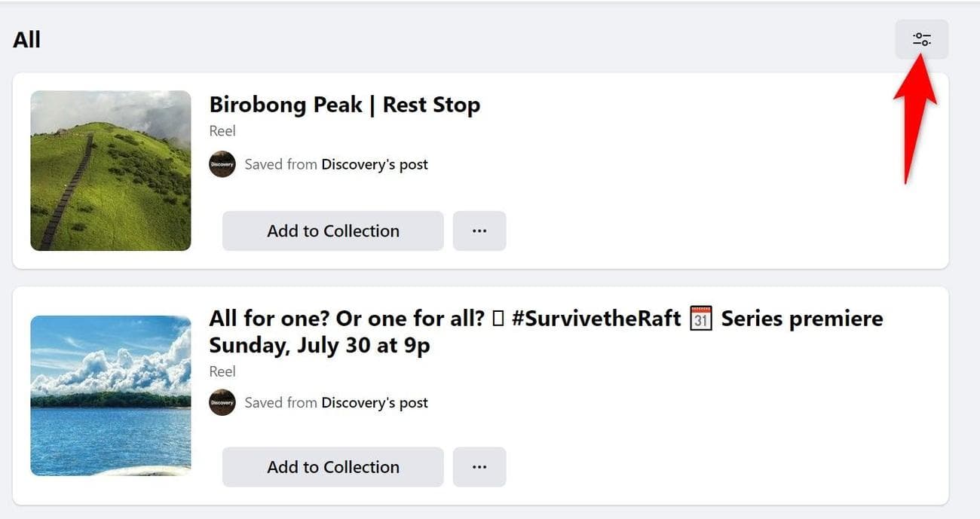Viewport: 980px width, 519px height.
Task: Open more options for Birobong Peak reel
Action: 479,231
